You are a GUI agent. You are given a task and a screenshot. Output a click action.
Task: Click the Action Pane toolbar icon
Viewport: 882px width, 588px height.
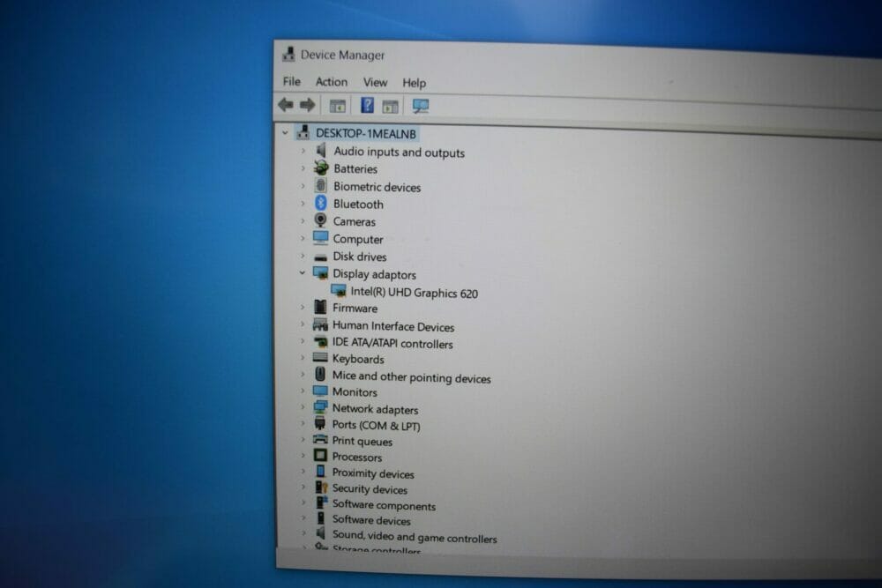(x=391, y=107)
